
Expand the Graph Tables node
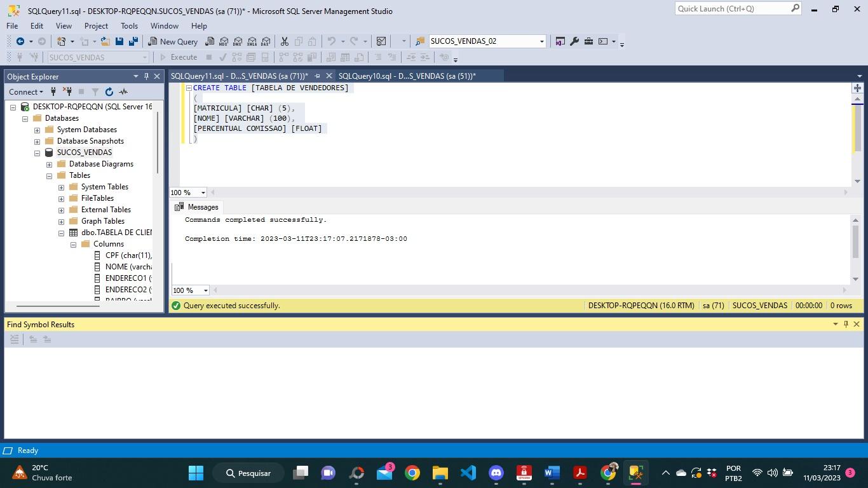tap(61, 221)
